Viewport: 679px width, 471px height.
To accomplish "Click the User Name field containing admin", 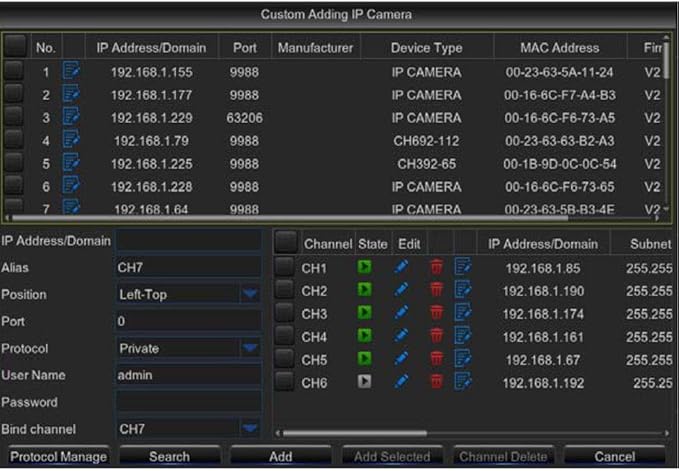I will click(x=188, y=375).
